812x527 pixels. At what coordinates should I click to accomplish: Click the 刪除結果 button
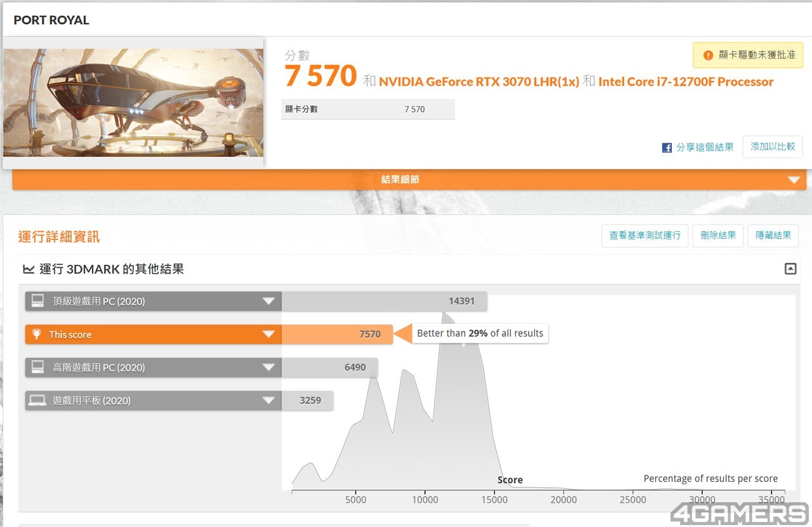click(718, 236)
